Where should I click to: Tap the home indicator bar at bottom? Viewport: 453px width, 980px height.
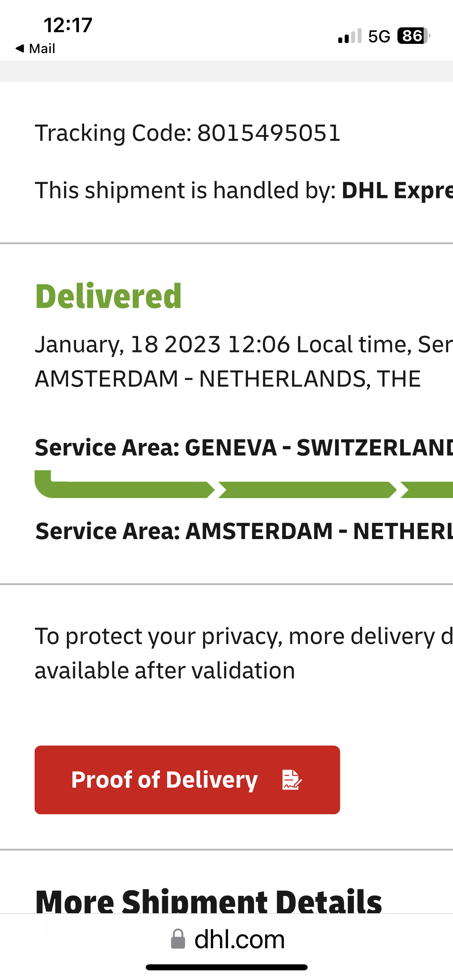227,967
